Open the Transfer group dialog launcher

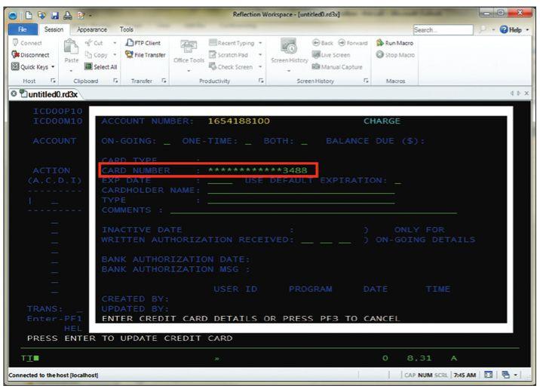[164, 81]
